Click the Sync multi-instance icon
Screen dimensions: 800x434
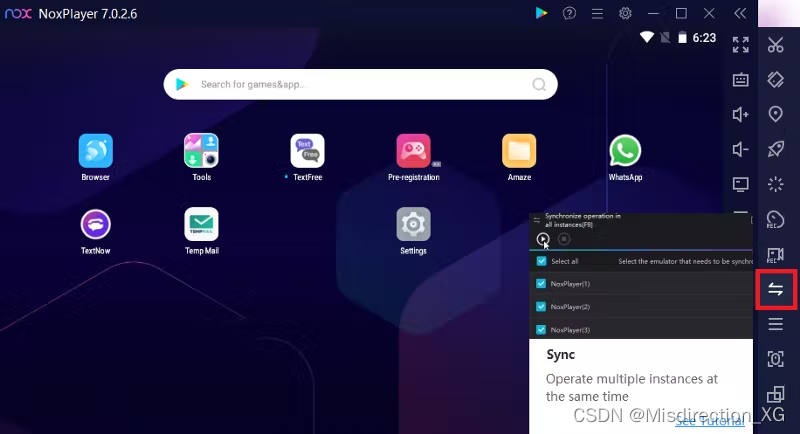tap(776, 290)
